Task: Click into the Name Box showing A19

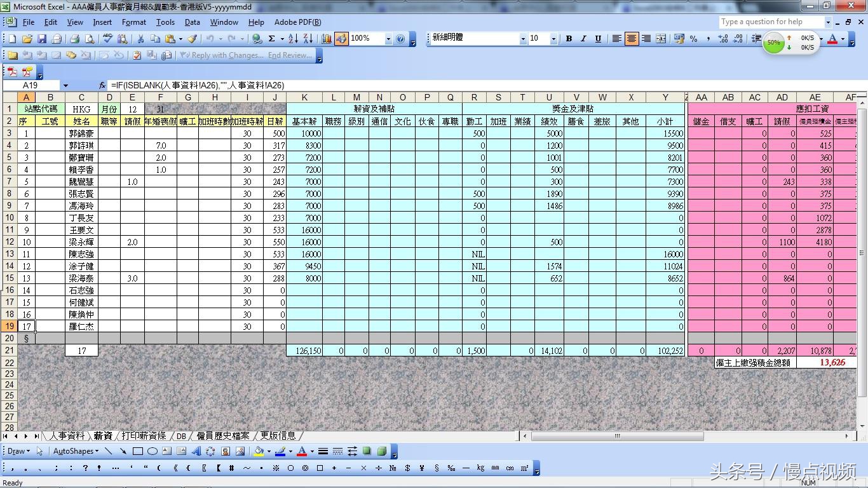Action: [x=32, y=85]
